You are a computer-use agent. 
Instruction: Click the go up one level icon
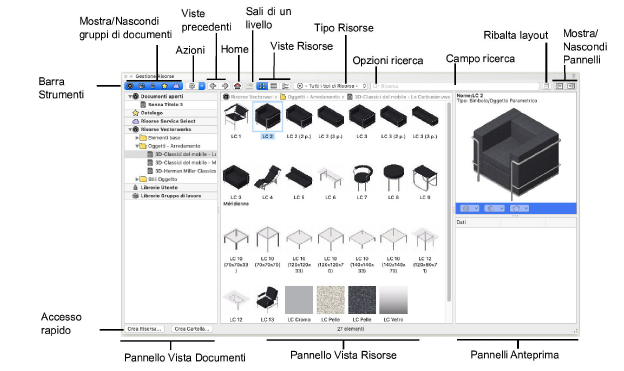click(x=250, y=86)
